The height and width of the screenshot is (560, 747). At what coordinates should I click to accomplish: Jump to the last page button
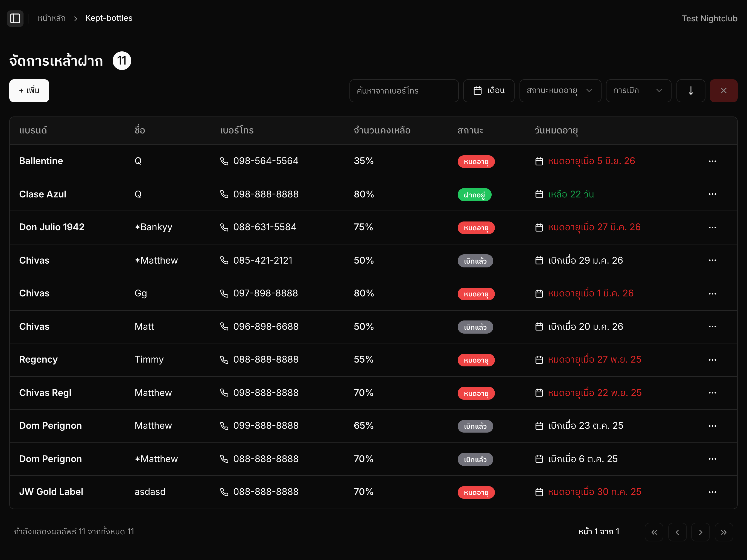coord(723,532)
